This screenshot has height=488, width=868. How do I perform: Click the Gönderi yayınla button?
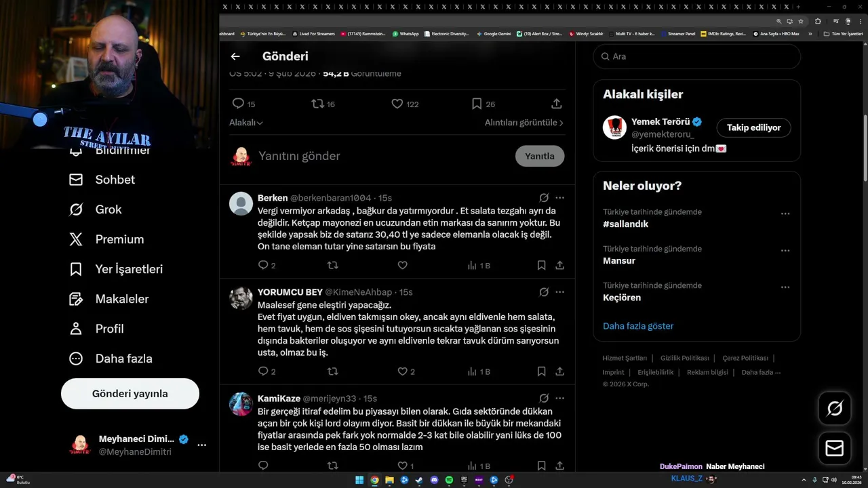(130, 394)
